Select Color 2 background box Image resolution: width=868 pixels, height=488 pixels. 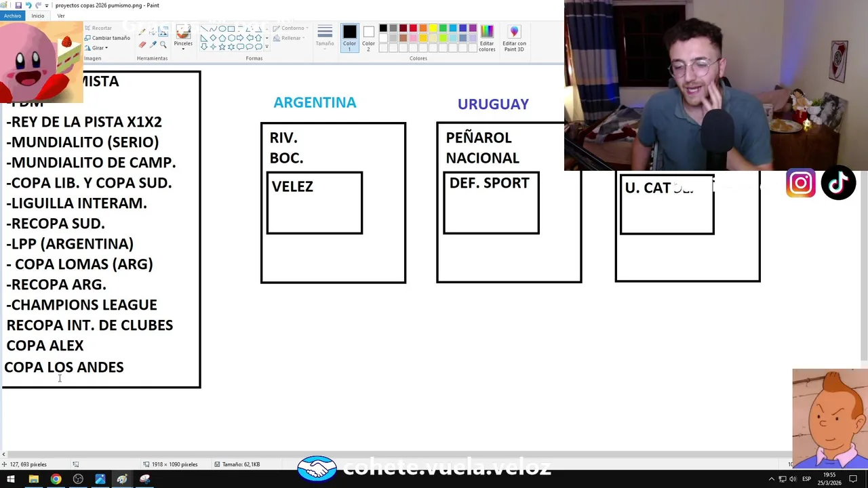pyautogui.click(x=368, y=38)
